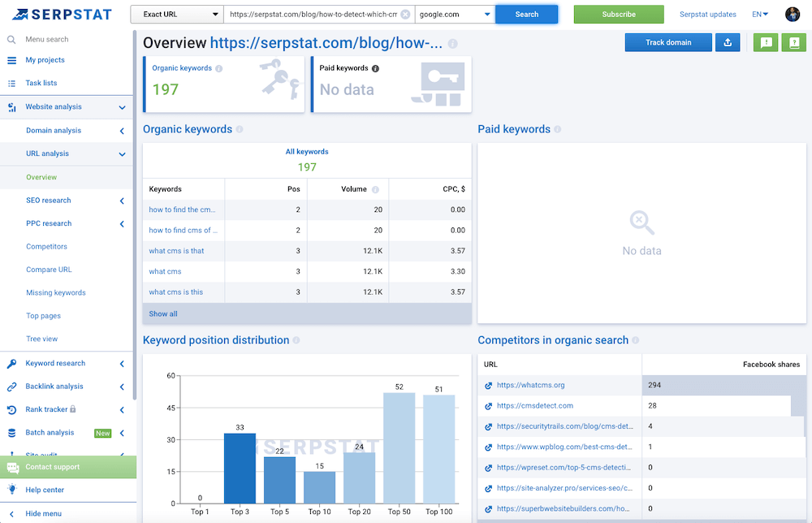Click the Batch analysis database icon
Image resolution: width=812 pixels, height=523 pixels.
(11, 433)
